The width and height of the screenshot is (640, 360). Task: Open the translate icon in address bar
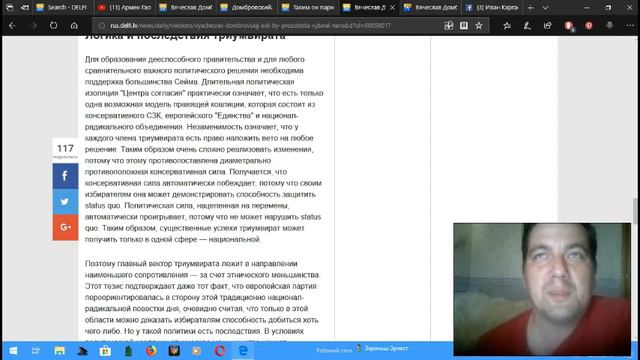coord(449,26)
